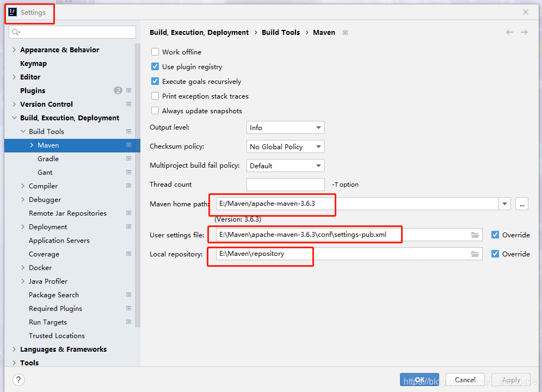
Task: Expand the Java Profiler node
Action: point(23,281)
